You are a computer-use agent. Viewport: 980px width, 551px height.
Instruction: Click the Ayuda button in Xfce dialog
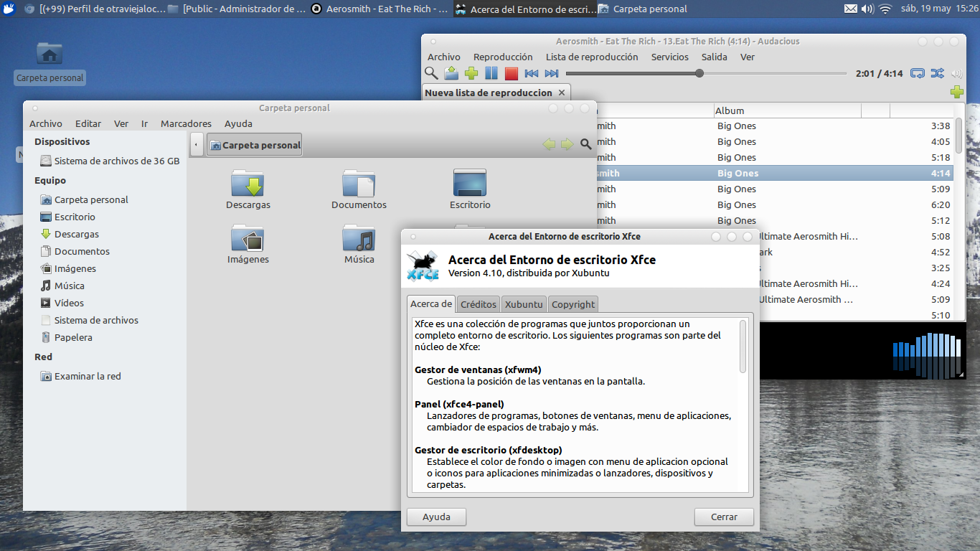tap(436, 517)
